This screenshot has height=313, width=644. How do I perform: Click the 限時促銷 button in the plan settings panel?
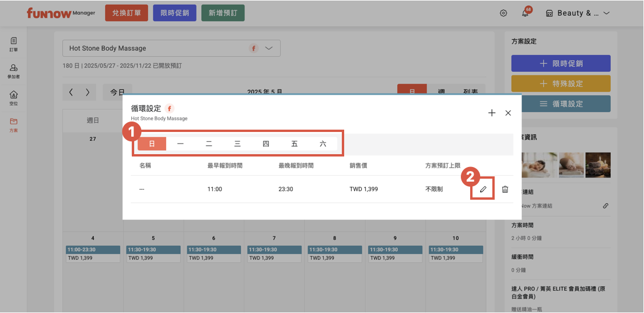(561, 63)
